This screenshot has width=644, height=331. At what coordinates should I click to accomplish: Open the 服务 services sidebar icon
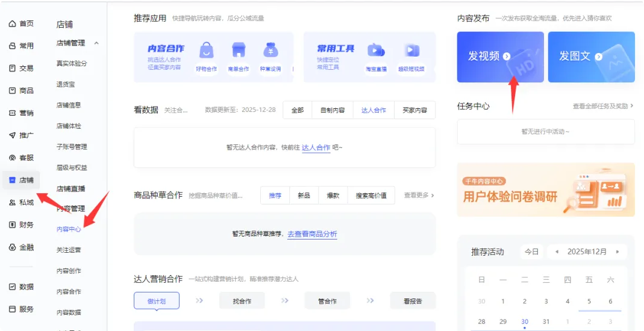[x=12, y=309]
